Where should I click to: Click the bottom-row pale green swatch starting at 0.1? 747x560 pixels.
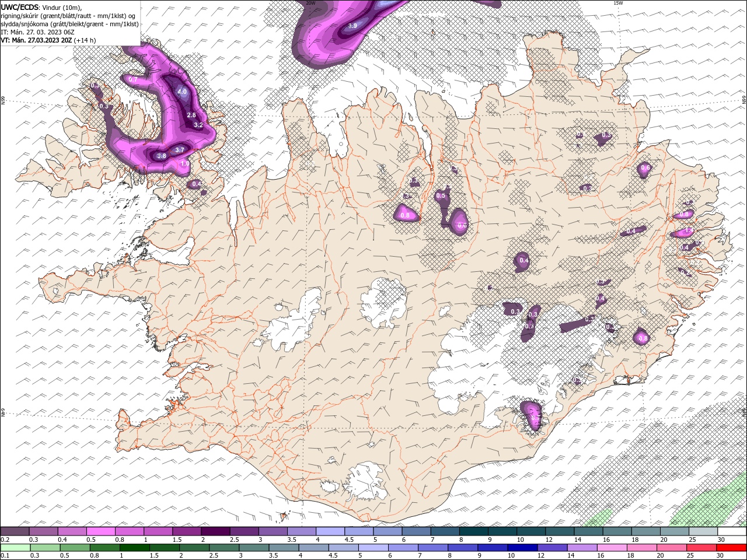click(x=15, y=548)
